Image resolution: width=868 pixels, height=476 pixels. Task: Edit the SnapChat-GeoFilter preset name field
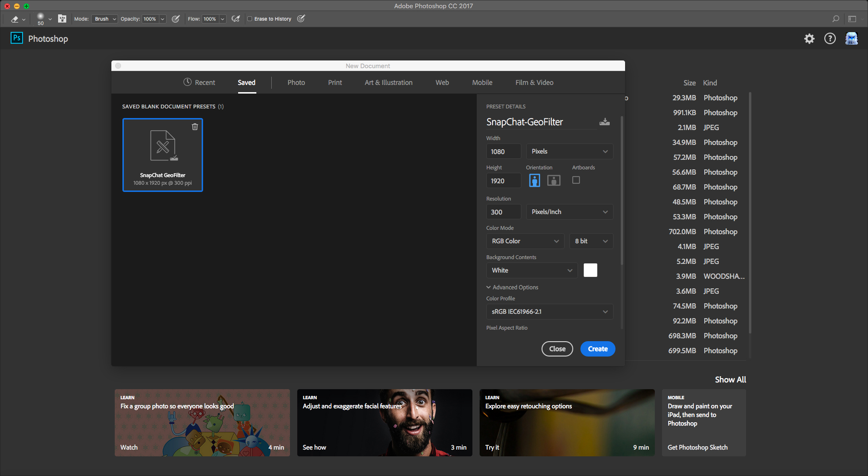click(541, 122)
